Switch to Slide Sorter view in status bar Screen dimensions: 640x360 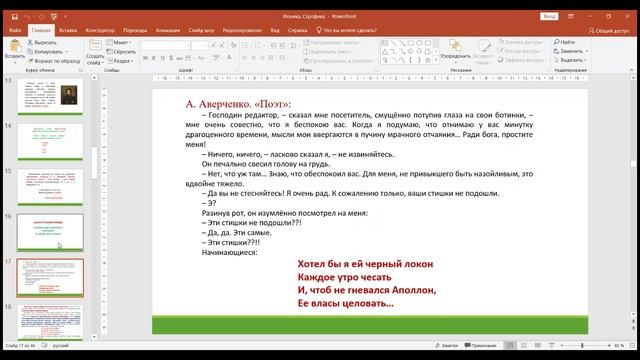[x=524, y=345]
